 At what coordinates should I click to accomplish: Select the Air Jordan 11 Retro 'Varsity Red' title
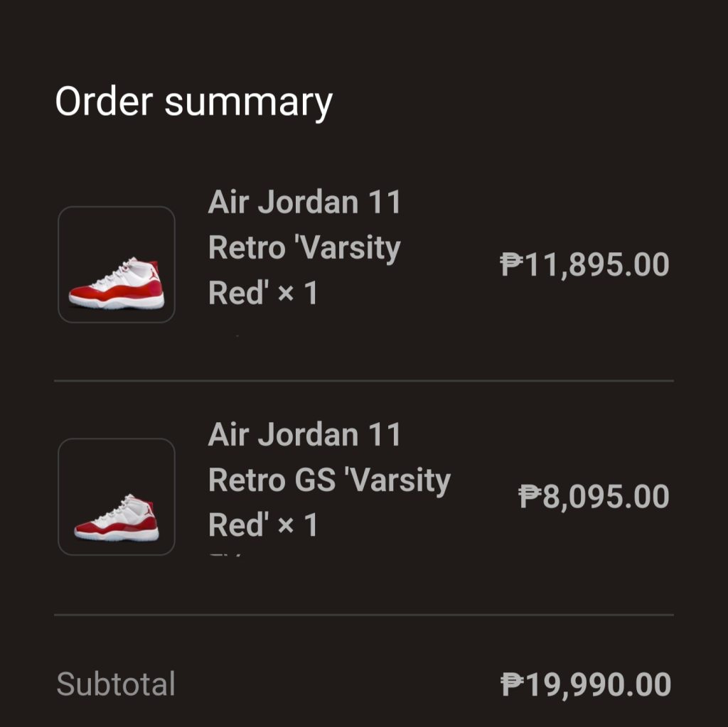click(304, 247)
